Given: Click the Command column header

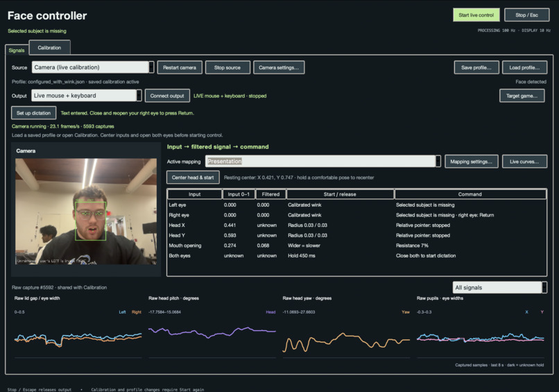Looking at the screenshot, I should click(470, 194).
